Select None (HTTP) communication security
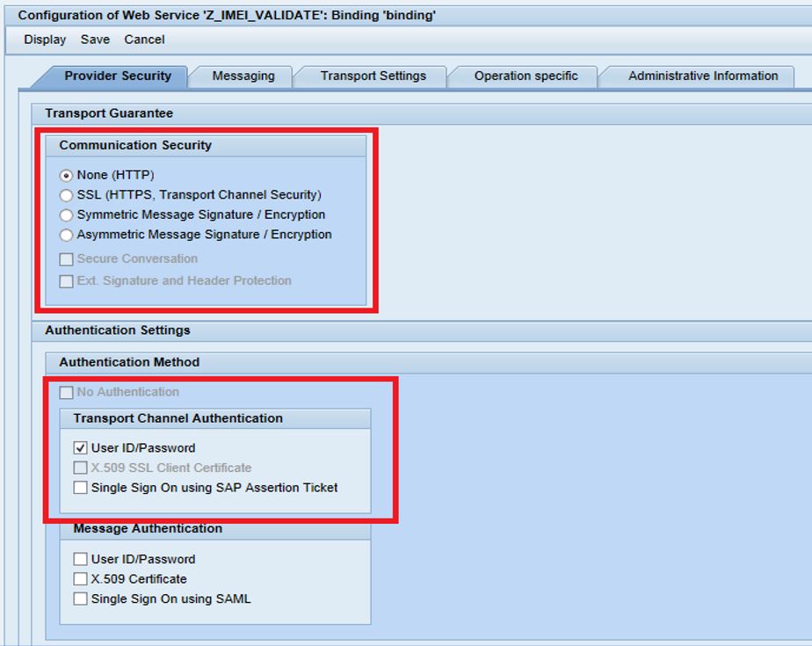The width and height of the screenshot is (812, 646). tap(66, 176)
